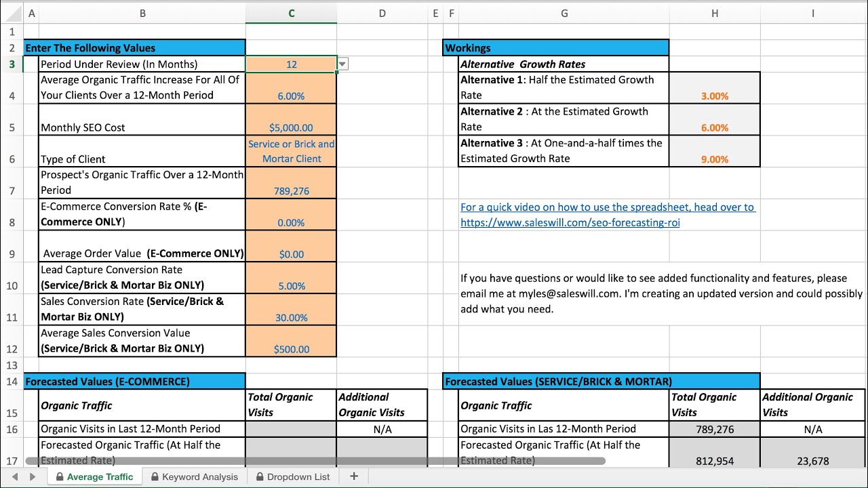
Task: Select the select-all corner of the grid
Action: tap(12, 13)
